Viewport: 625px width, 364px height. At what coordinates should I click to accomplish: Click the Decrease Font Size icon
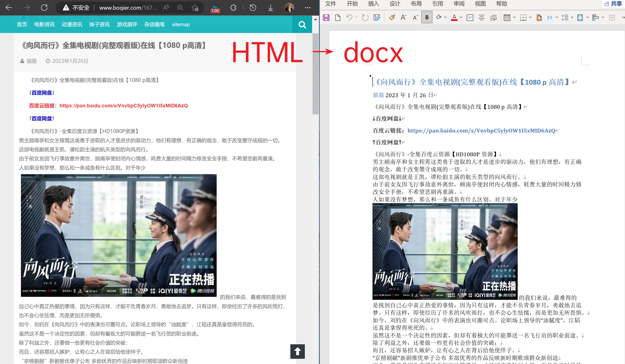415,17
